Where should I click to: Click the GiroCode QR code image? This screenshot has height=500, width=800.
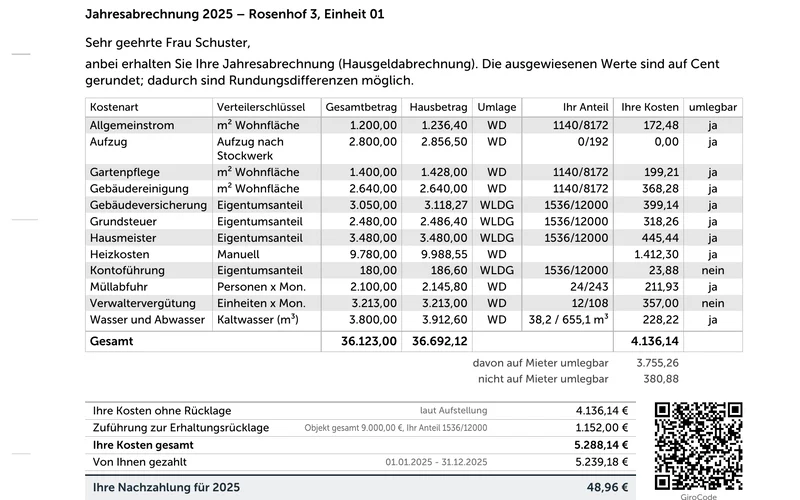(x=698, y=446)
